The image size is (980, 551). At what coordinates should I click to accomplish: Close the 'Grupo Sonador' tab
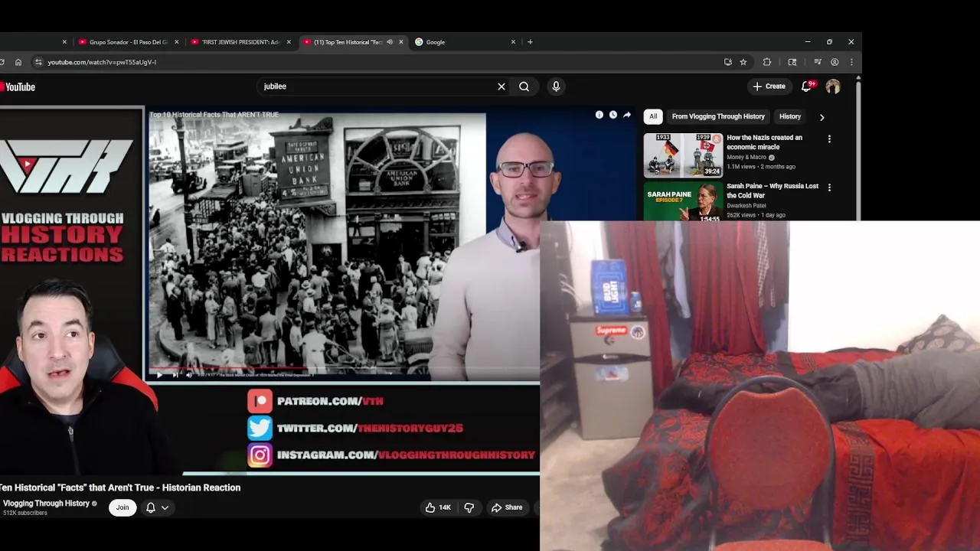point(176,42)
